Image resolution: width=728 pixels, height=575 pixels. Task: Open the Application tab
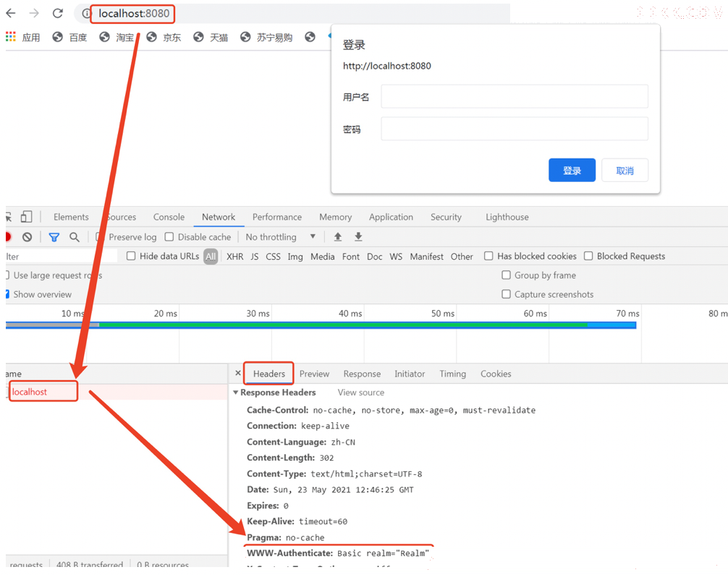click(391, 217)
